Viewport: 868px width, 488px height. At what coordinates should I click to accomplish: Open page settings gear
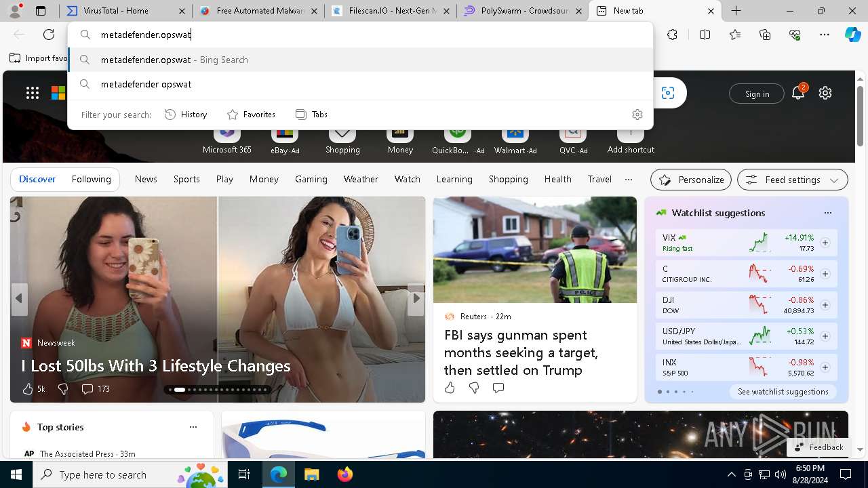825,93
